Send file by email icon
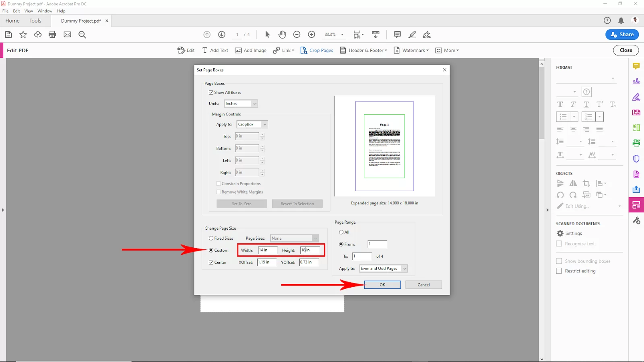644x362 pixels. click(67, 35)
